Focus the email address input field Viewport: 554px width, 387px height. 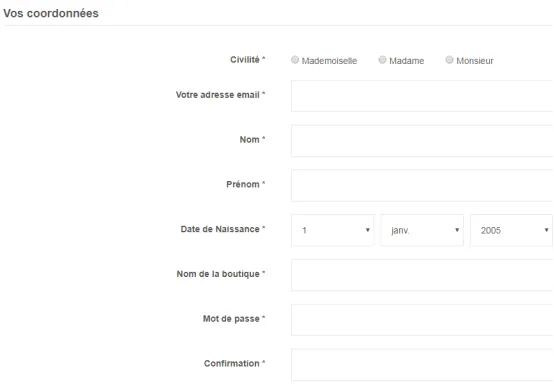422,96
